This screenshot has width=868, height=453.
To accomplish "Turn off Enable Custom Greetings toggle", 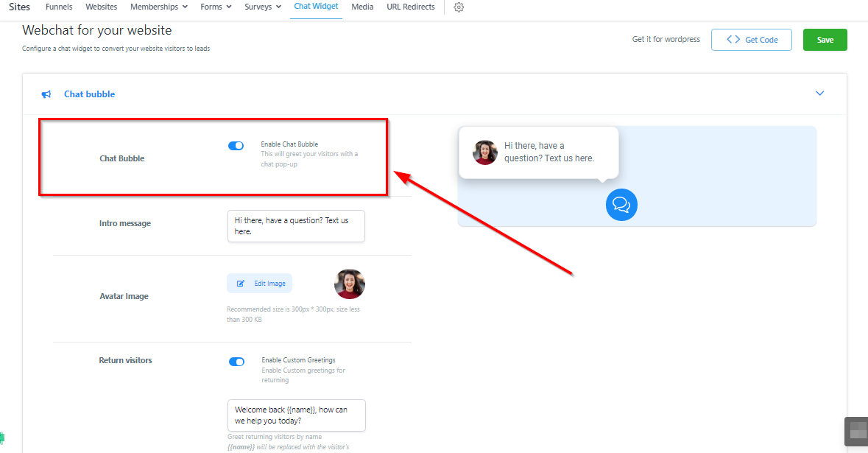I will click(x=236, y=362).
